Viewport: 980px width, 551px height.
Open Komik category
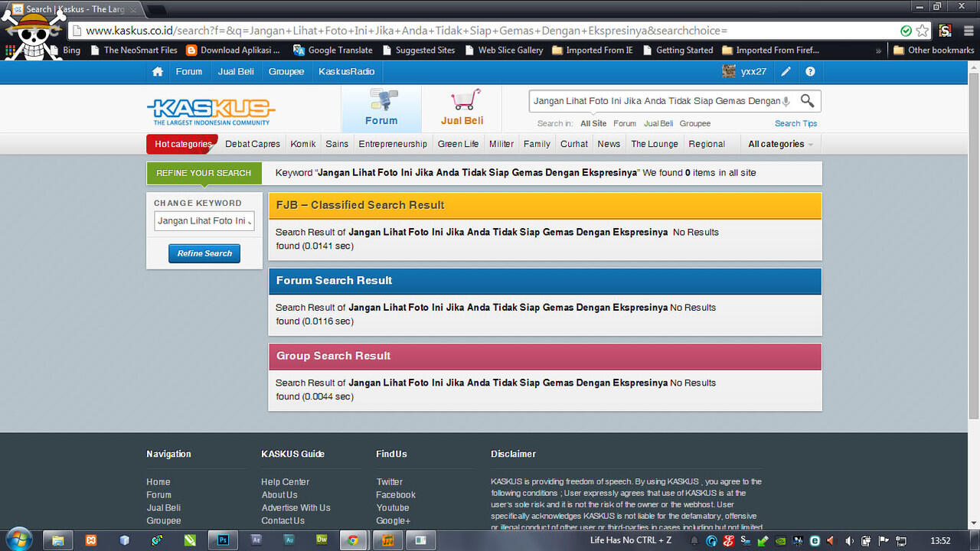[x=303, y=144]
